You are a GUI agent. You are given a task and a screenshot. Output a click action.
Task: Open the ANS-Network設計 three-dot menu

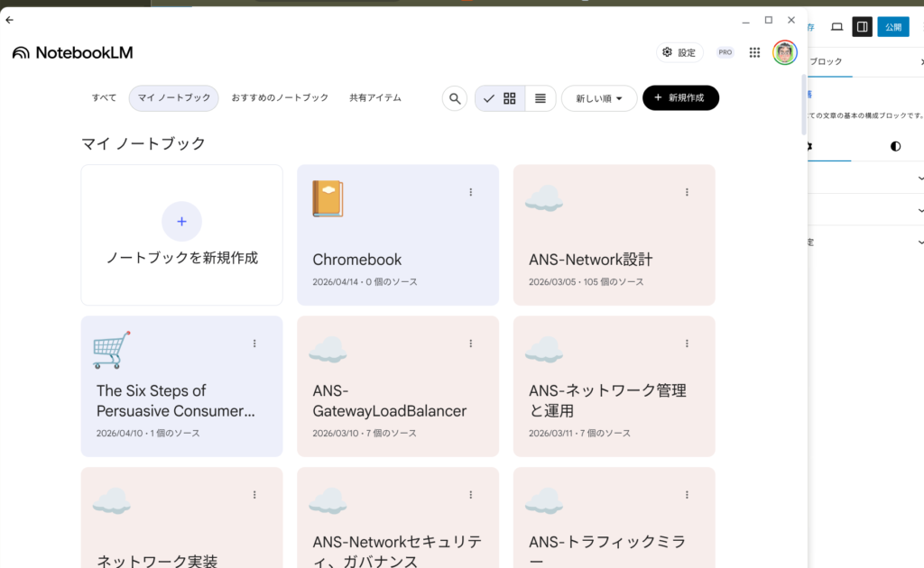click(687, 192)
